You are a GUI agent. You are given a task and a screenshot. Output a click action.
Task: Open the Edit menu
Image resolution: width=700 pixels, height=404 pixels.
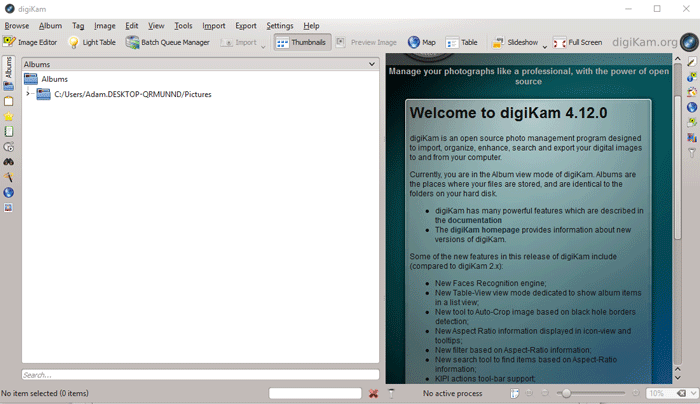coord(132,26)
